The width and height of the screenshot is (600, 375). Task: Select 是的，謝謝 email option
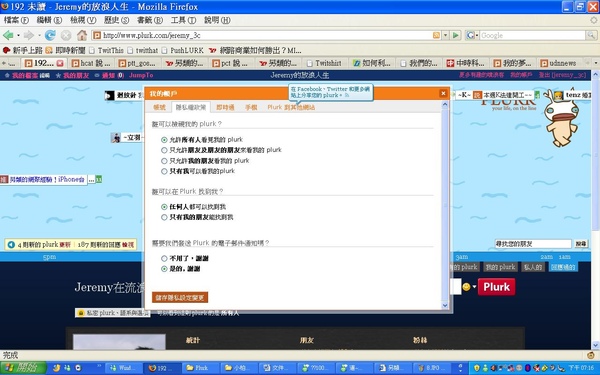click(164, 269)
